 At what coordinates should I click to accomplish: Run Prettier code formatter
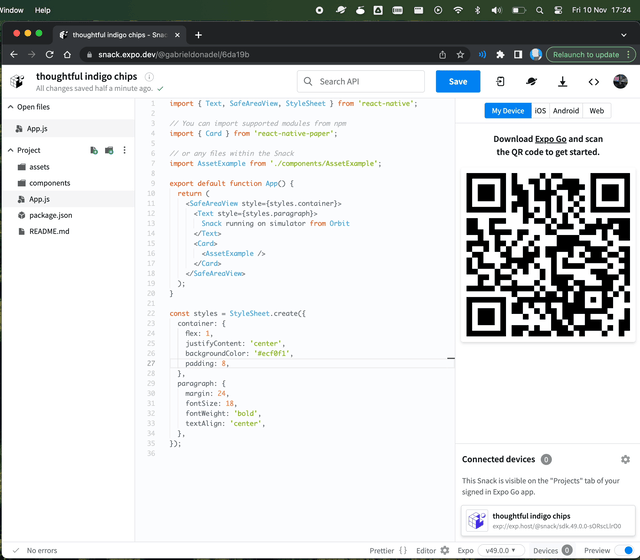click(x=388, y=550)
